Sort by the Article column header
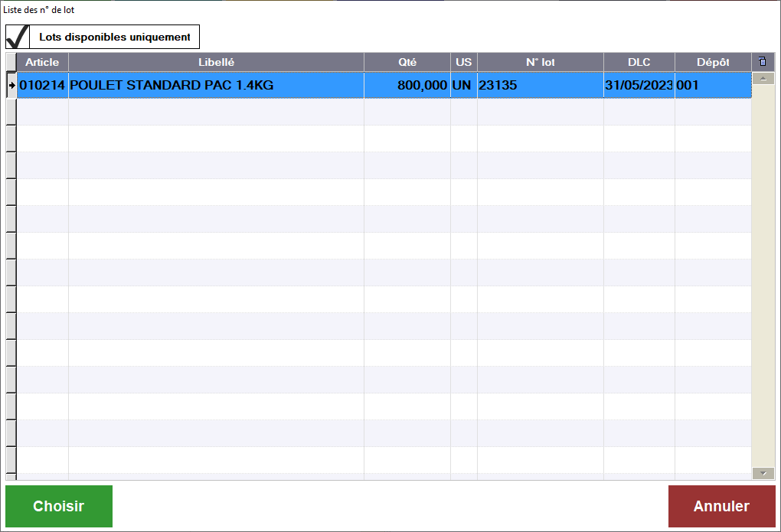The width and height of the screenshot is (781, 532). coord(42,62)
